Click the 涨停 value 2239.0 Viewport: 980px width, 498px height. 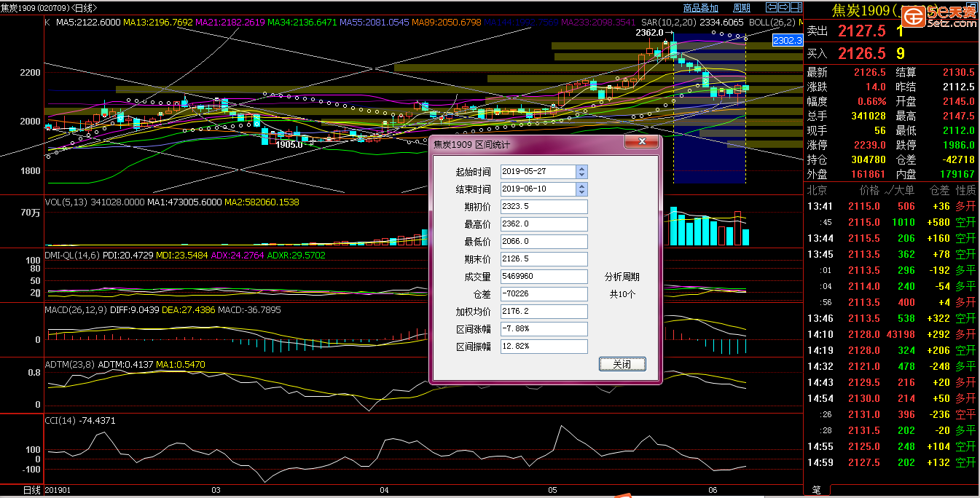(870, 145)
